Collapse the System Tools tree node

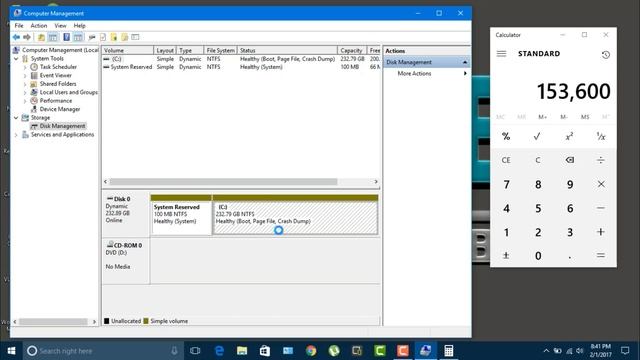[16, 59]
